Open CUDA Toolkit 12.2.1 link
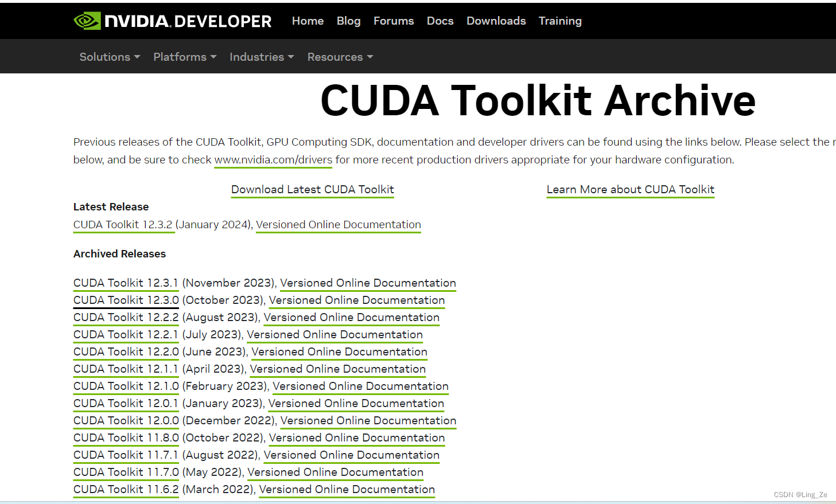Screen dimensions: 836x504 pyautogui.click(x=126, y=335)
